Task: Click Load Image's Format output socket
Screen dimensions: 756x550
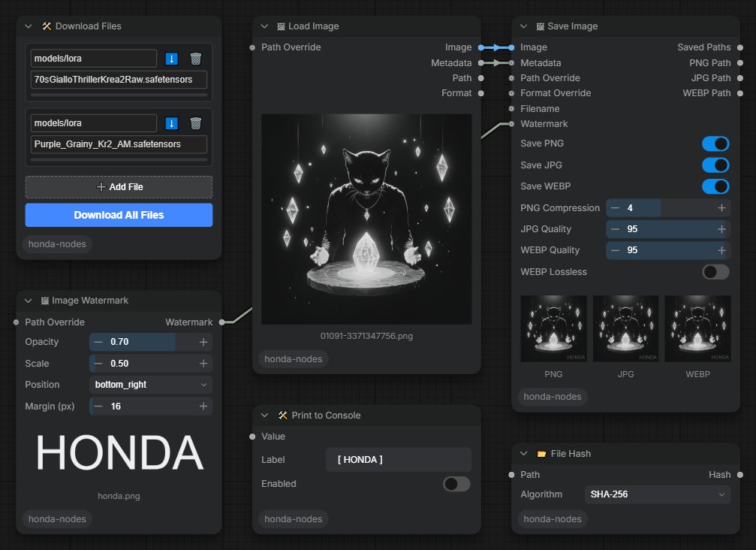Action: click(x=480, y=93)
